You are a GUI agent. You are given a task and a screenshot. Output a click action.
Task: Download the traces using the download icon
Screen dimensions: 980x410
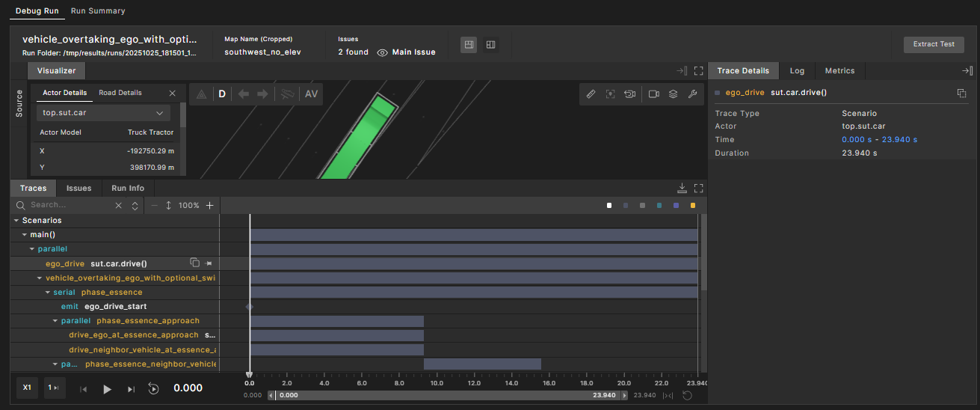[x=682, y=189]
